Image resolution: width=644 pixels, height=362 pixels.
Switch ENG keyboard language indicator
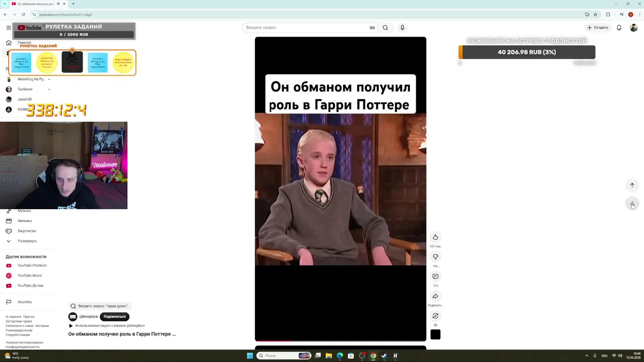(x=604, y=355)
